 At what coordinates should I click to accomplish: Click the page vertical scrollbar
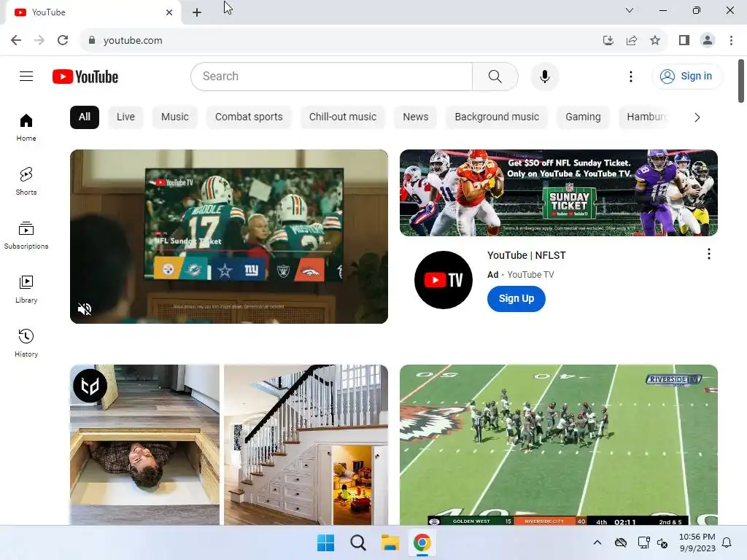point(741,81)
